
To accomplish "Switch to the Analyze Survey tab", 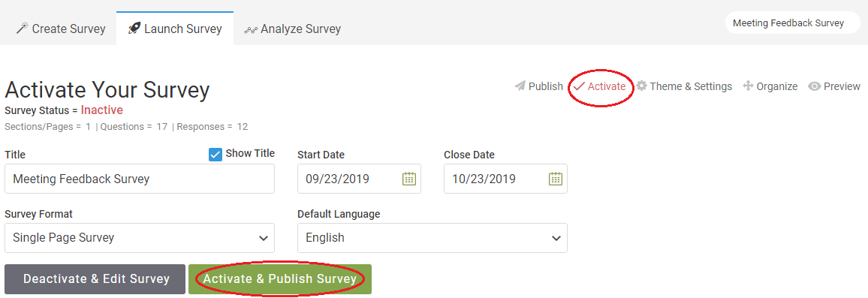I will point(292,29).
